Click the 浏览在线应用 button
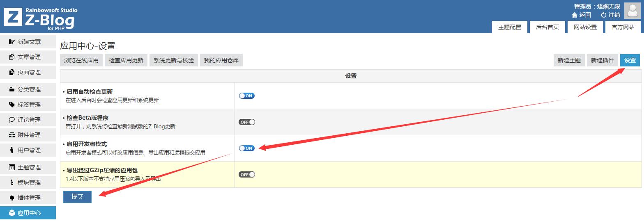This screenshot has width=644, height=221. (x=81, y=60)
